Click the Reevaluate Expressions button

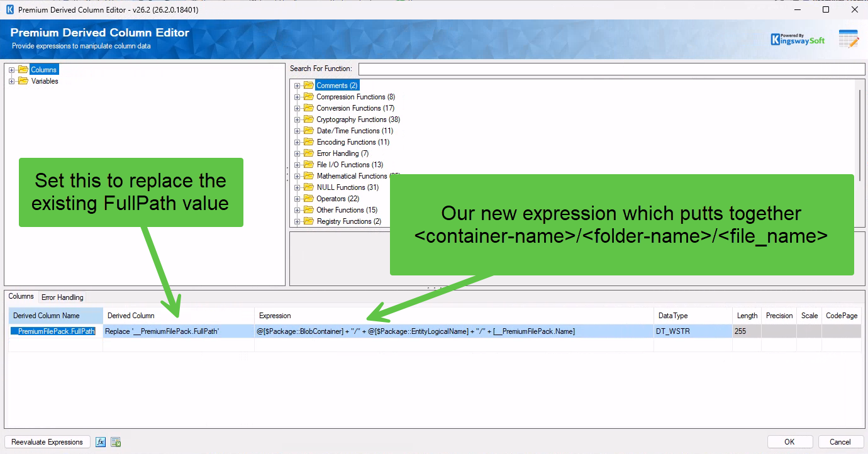pos(47,442)
